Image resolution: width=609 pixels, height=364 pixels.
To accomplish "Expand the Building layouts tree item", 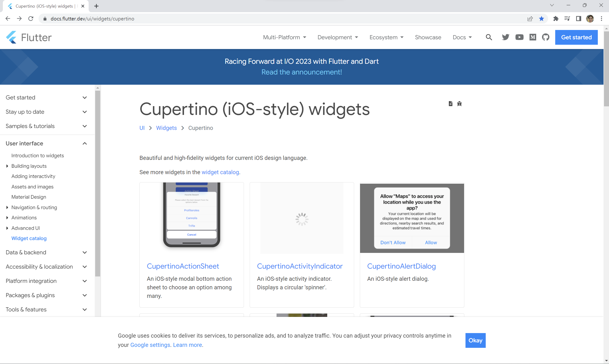I will [7, 166].
